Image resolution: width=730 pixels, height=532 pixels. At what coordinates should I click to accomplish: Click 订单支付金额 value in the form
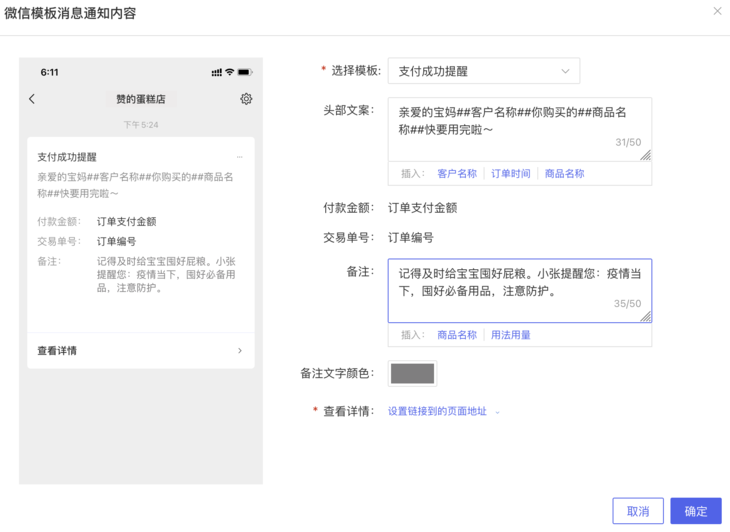tap(422, 208)
